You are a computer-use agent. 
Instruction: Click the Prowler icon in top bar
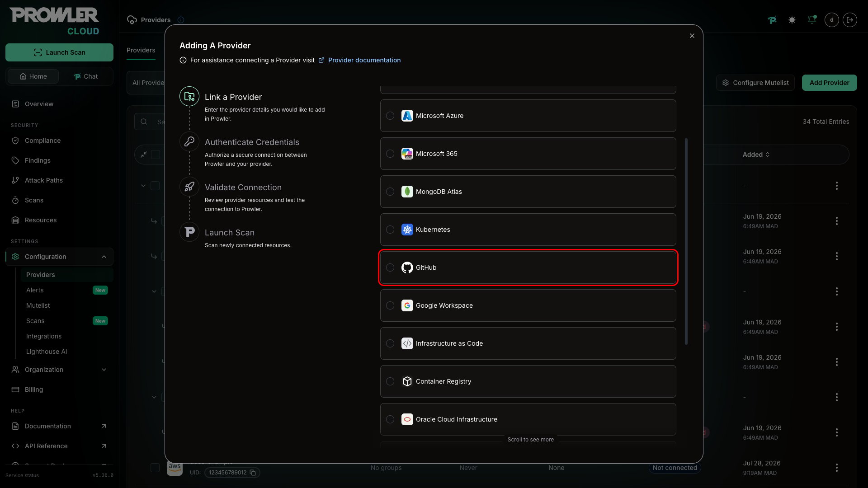[772, 20]
